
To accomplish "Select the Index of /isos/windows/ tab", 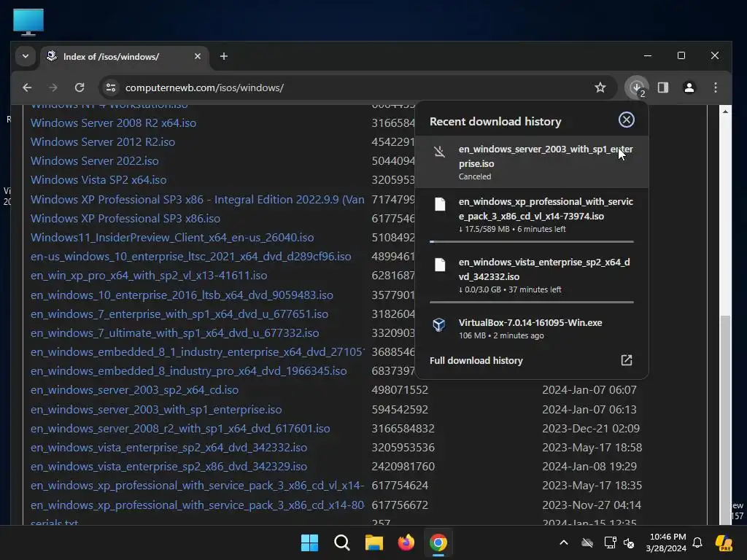I will coord(125,56).
